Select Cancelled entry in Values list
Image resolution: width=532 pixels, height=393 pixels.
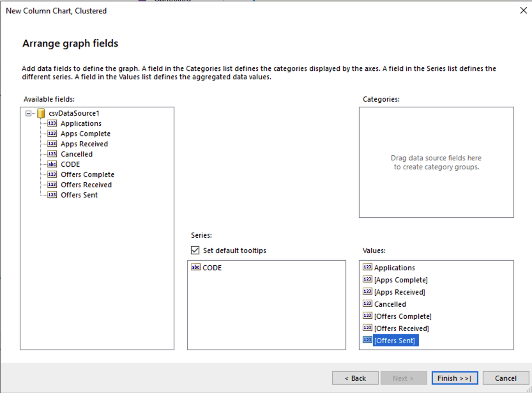point(390,304)
